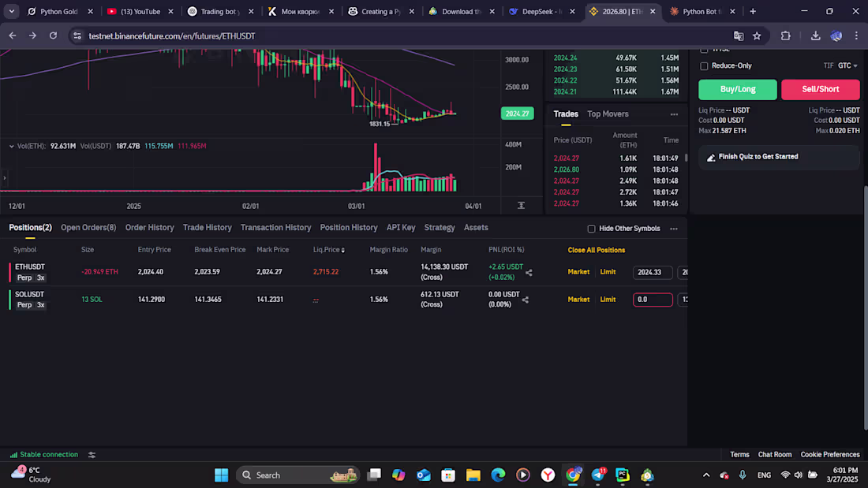Viewport: 868px width, 488px height.
Task: Click the scroll-to-latest icon on the chart
Action: (x=522, y=206)
